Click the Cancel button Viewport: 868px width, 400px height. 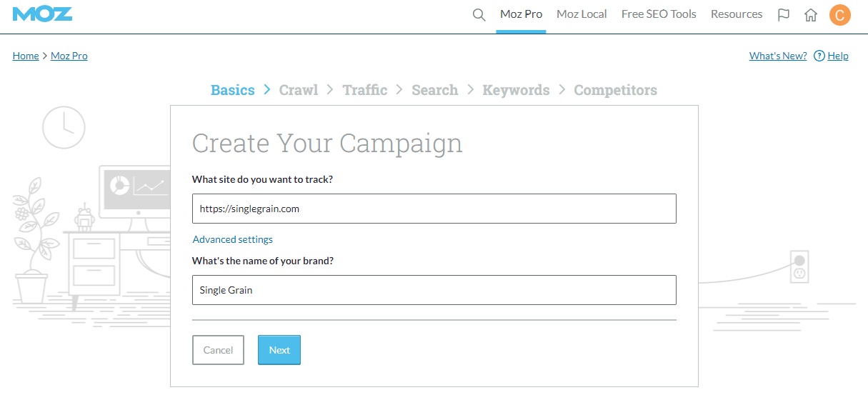click(218, 350)
